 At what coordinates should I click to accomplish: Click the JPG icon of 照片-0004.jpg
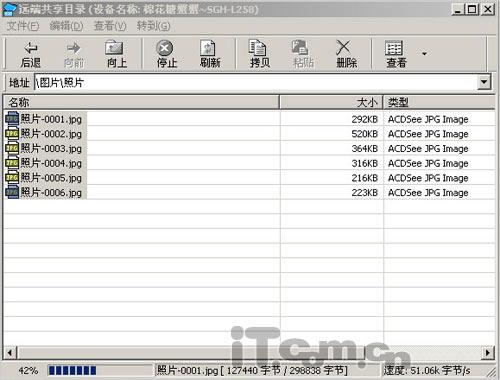(x=12, y=163)
